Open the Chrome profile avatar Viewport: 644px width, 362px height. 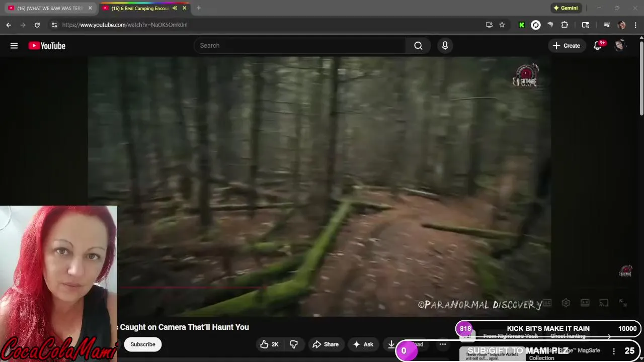coord(622,25)
